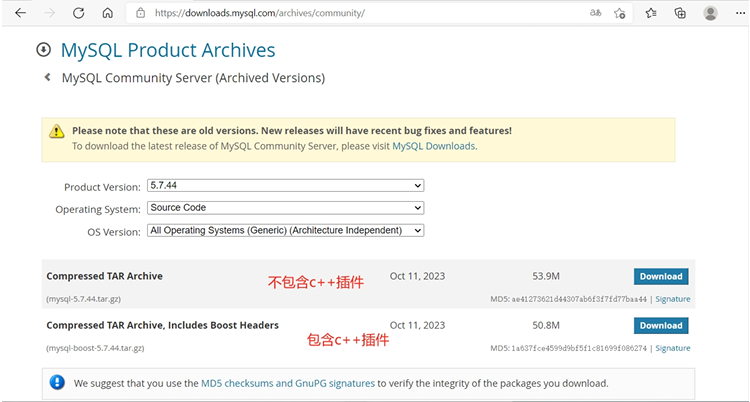750x402 pixels.
Task: Select Compressed TAR Archive title text
Action: point(104,276)
